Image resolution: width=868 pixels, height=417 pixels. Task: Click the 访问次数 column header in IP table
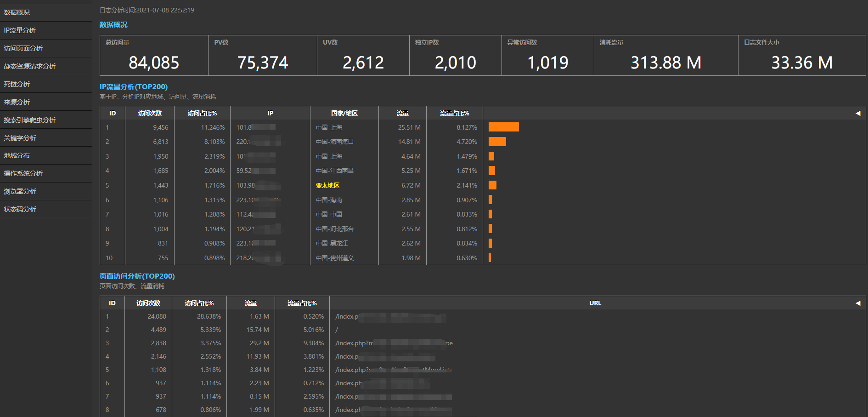pos(150,113)
